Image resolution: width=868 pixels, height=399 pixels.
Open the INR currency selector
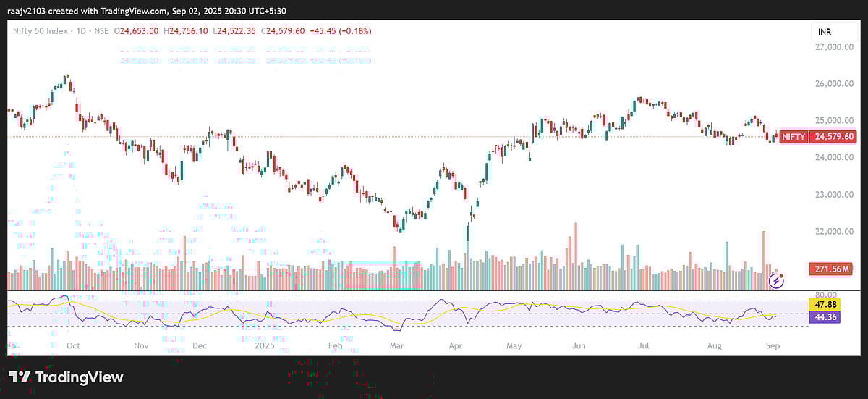[x=834, y=32]
